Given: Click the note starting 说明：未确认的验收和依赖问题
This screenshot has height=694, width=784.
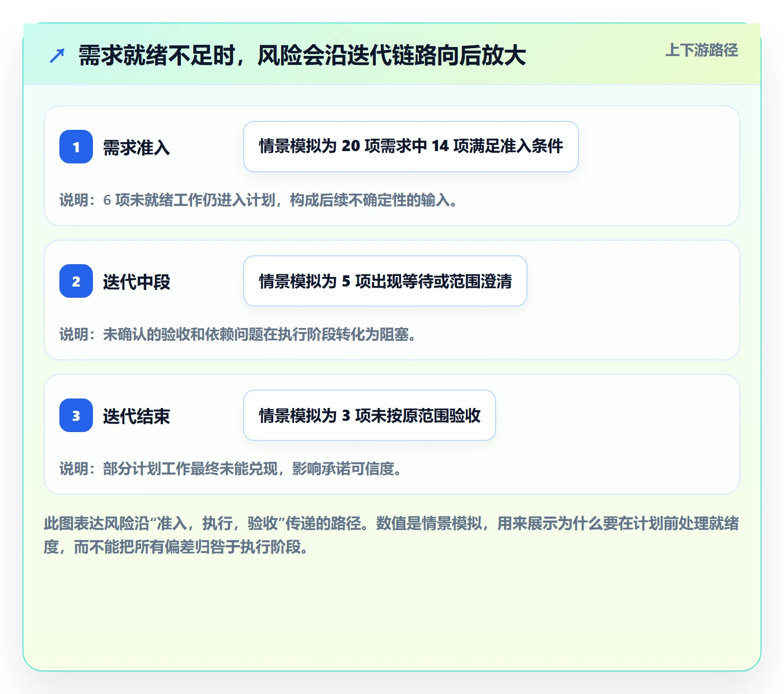Looking at the screenshot, I should (238, 334).
